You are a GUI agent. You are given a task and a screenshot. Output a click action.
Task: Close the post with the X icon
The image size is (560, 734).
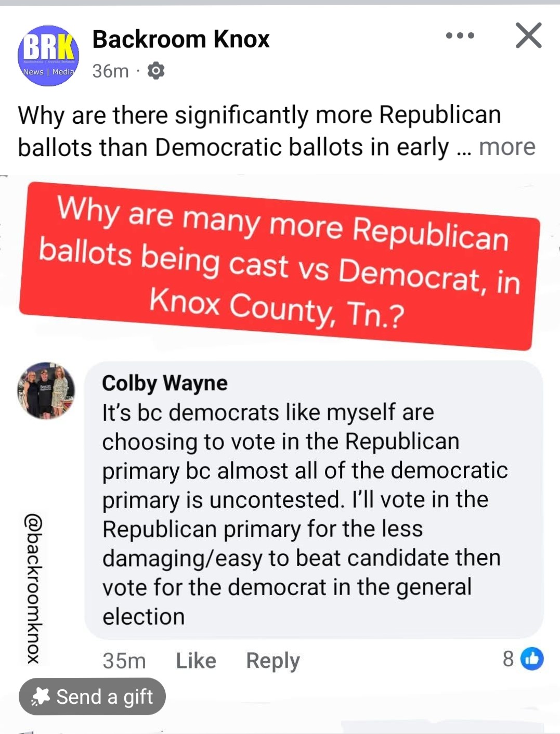pyautogui.click(x=528, y=36)
